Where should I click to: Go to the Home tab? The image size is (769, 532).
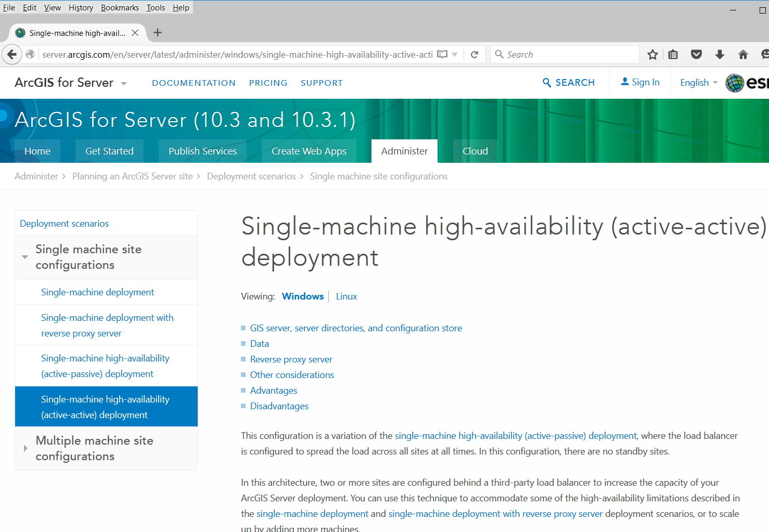pyautogui.click(x=37, y=151)
